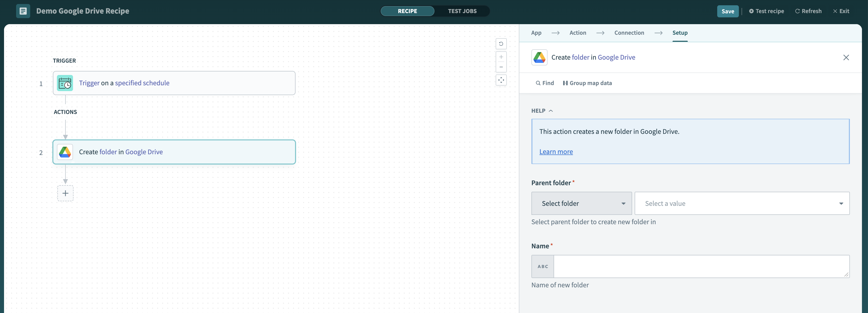This screenshot has width=868, height=313.
Task: Exit the recipe editor
Action: pos(841,11)
